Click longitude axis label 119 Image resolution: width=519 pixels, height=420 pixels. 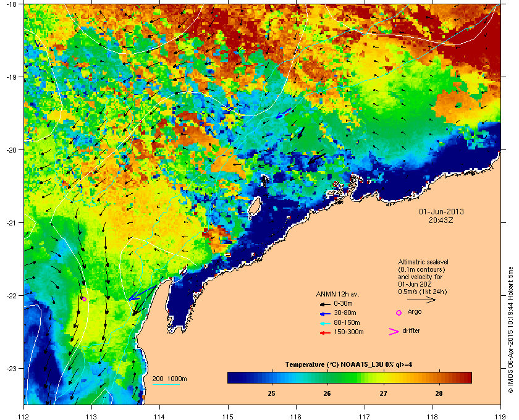pos(500,416)
